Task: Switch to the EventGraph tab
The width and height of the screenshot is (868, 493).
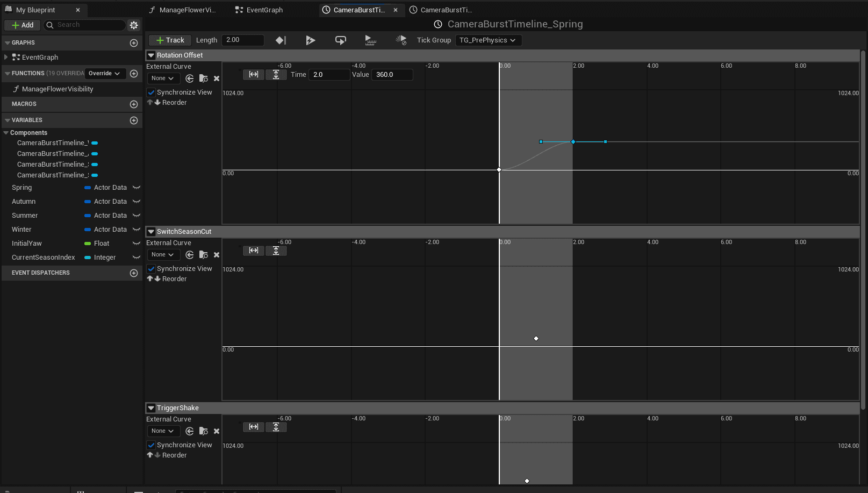Action: (260, 10)
